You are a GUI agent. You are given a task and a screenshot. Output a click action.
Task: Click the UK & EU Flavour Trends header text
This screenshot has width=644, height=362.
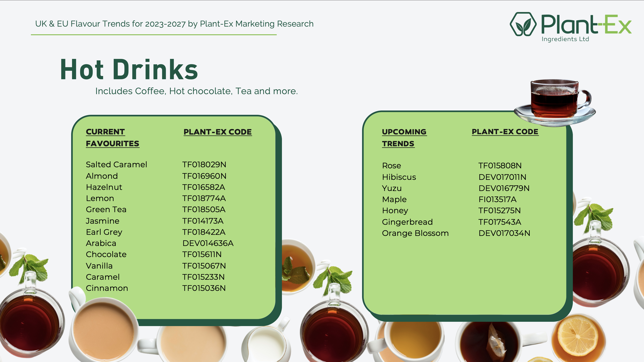coord(174,24)
